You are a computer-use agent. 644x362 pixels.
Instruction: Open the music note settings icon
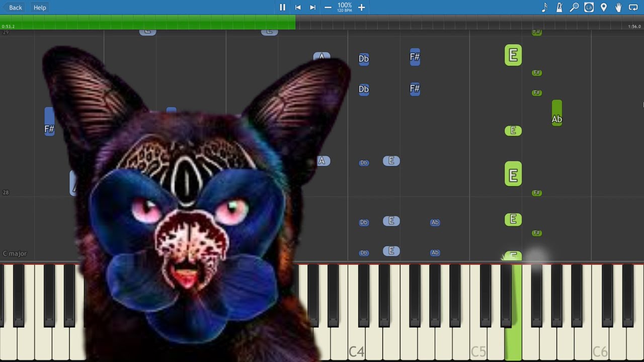544,8
